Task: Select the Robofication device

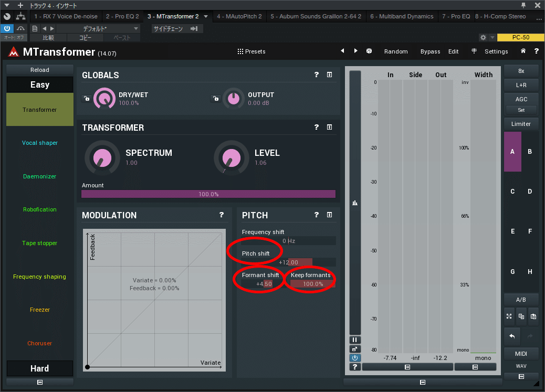Action: pos(39,209)
